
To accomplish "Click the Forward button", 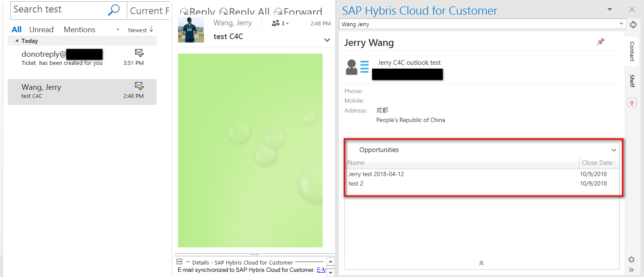I will click(x=298, y=12).
